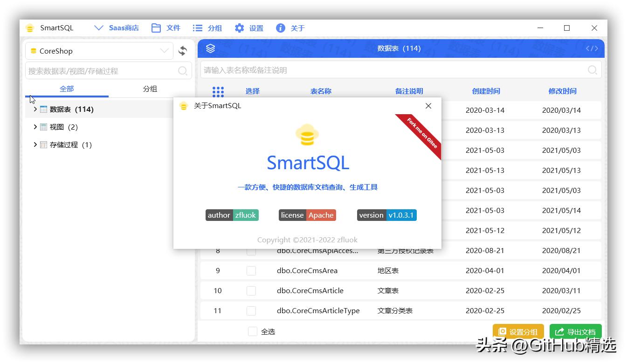This screenshot has height=364, width=627.
Task: Click the 设置分组 button
Action: (518, 331)
